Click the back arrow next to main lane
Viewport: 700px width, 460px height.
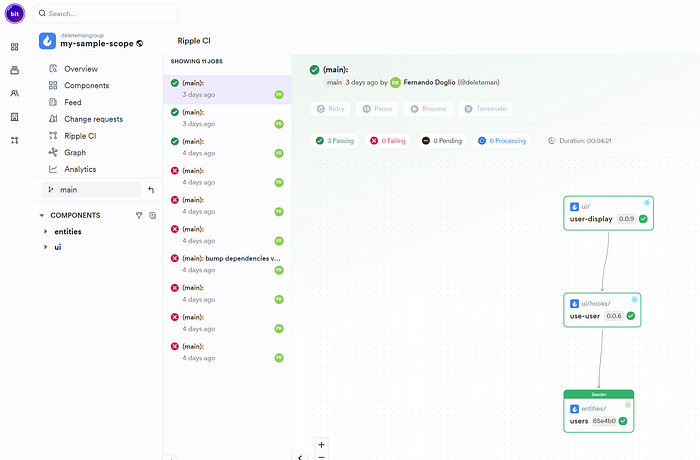click(x=151, y=190)
